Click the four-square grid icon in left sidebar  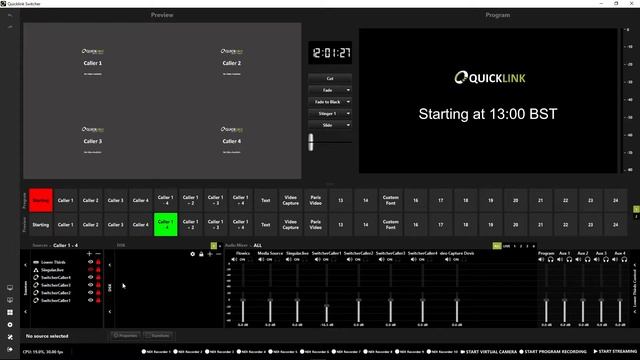[10, 312]
